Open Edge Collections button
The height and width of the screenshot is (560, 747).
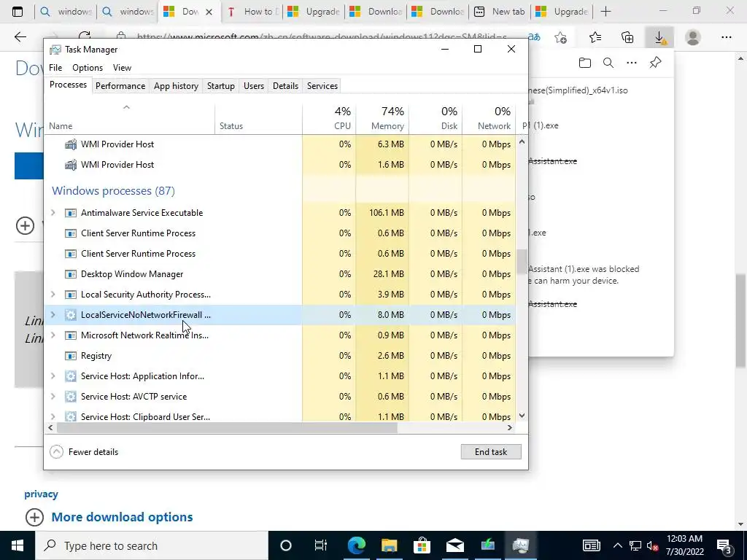click(x=627, y=37)
